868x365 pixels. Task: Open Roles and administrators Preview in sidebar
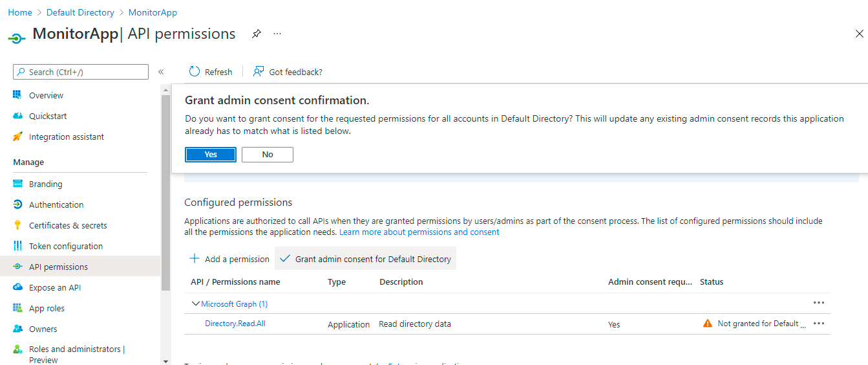click(x=77, y=354)
